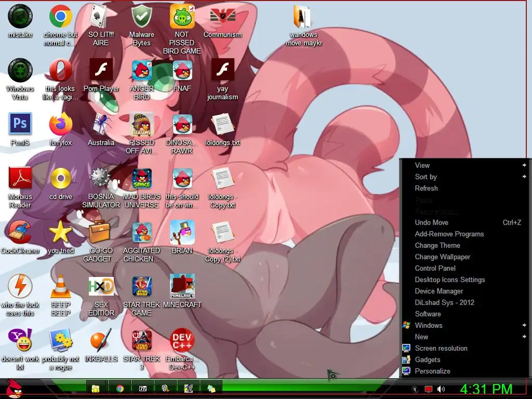
Task: Select the 'FNAF' Angry Birds icon
Action: point(182,75)
